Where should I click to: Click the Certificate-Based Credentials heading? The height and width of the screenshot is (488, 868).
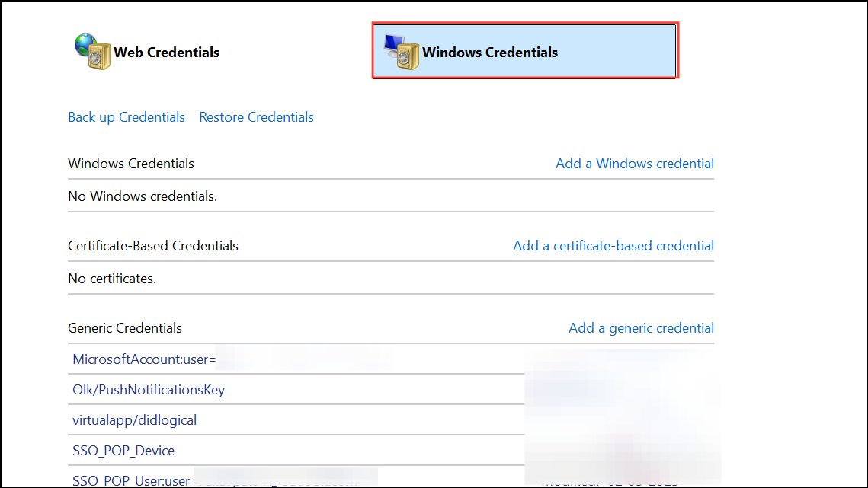click(x=152, y=246)
